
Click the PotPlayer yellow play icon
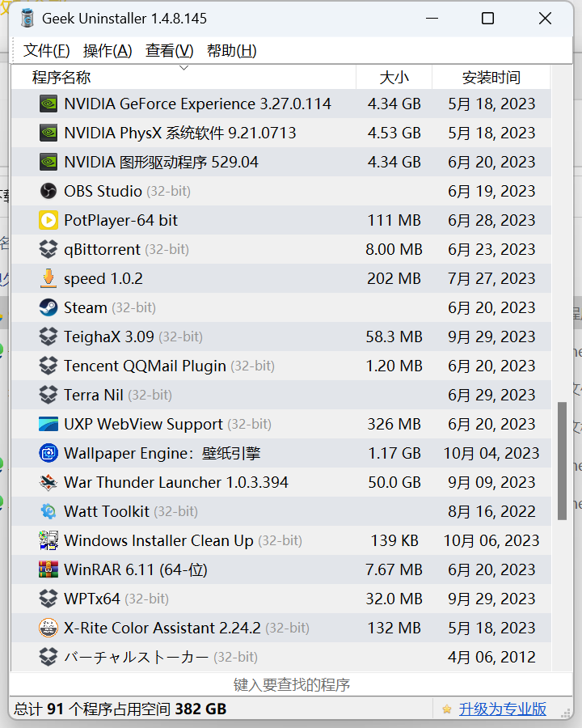pyautogui.click(x=48, y=220)
